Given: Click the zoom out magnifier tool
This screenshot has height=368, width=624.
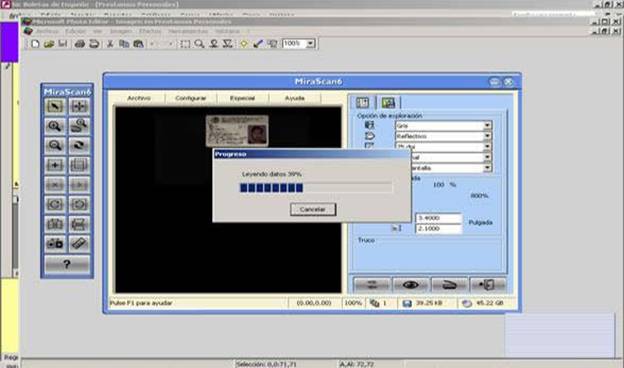Looking at the screenshot, I should (x=55, y=146).
